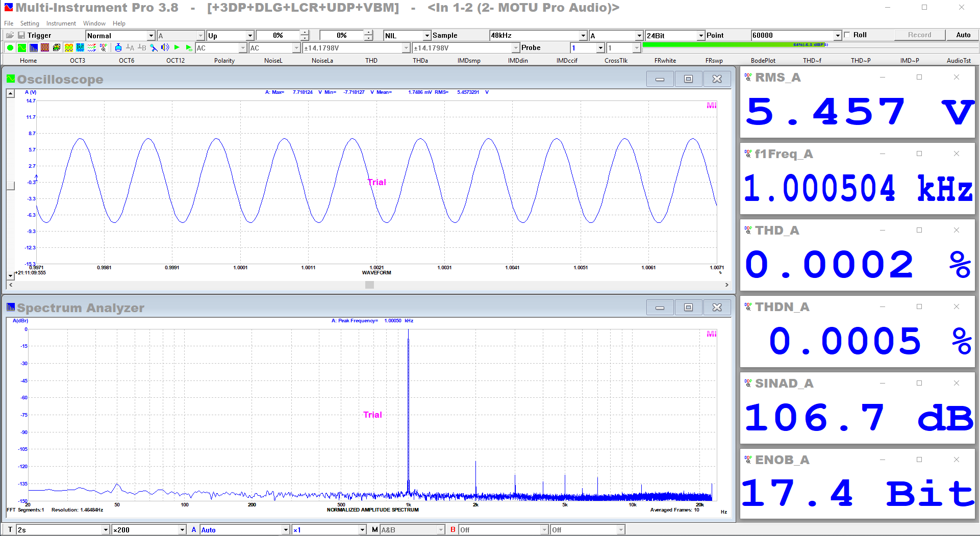This screenshot has width=980, height=536.
Task: Click the Save diskette icon
Action: [x=21, y=35]
